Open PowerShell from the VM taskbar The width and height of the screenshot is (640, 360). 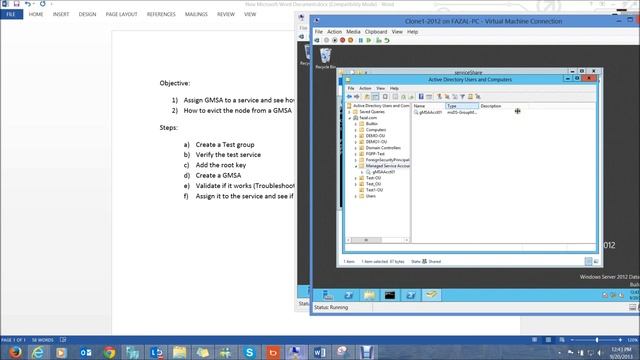(x=349, y=295)
